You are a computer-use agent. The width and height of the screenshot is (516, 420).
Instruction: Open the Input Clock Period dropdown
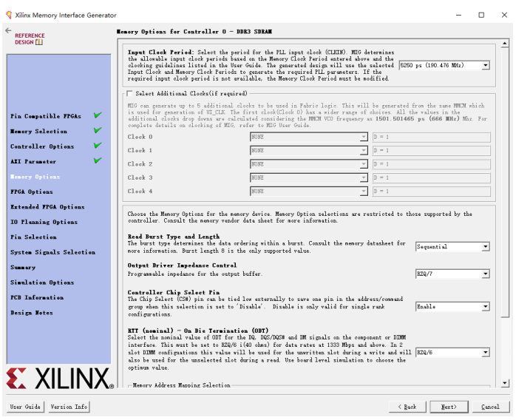(x=444, y=65)
